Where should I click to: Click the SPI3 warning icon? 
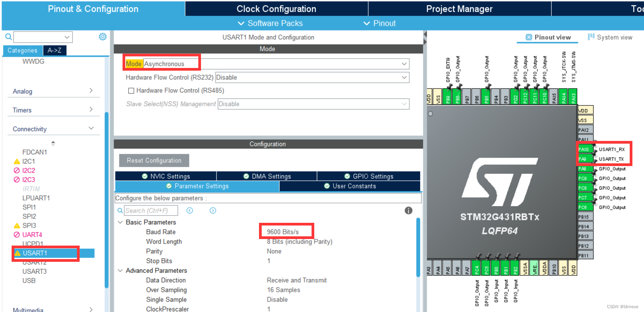point(17,226)
